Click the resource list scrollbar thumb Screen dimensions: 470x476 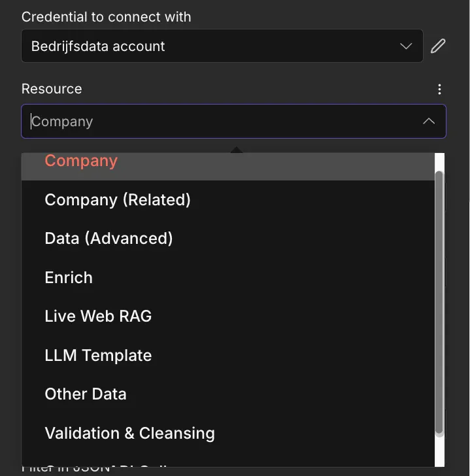pyautogui.click(x=439, y=301)
